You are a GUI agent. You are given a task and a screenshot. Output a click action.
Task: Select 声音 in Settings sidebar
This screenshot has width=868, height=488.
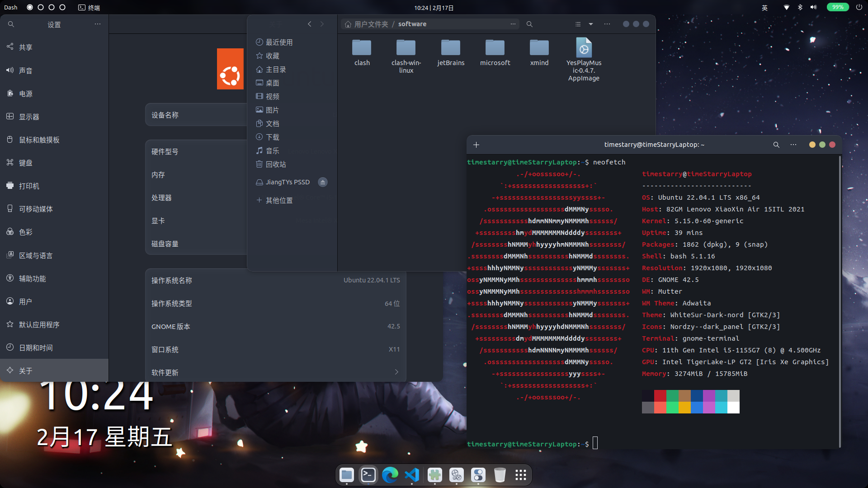54,70
